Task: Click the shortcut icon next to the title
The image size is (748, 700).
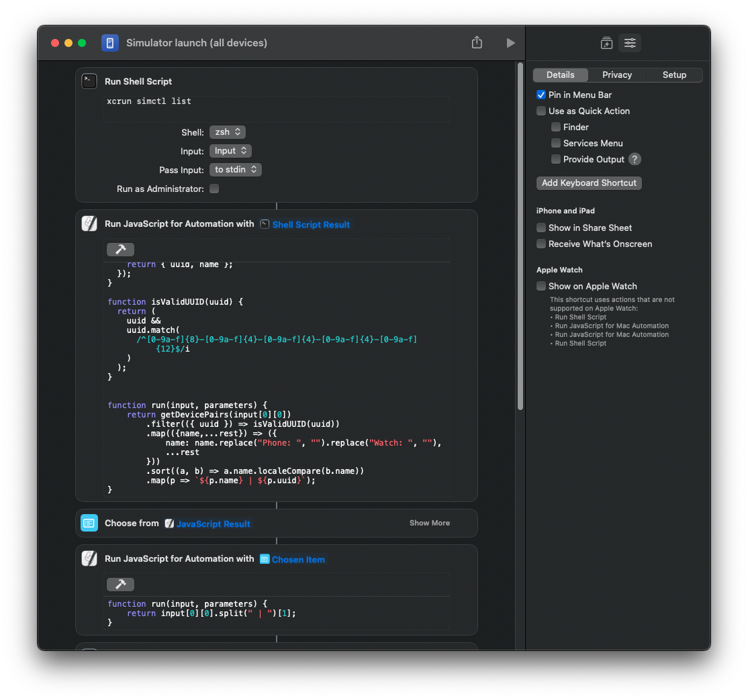Action: point(109,42)
